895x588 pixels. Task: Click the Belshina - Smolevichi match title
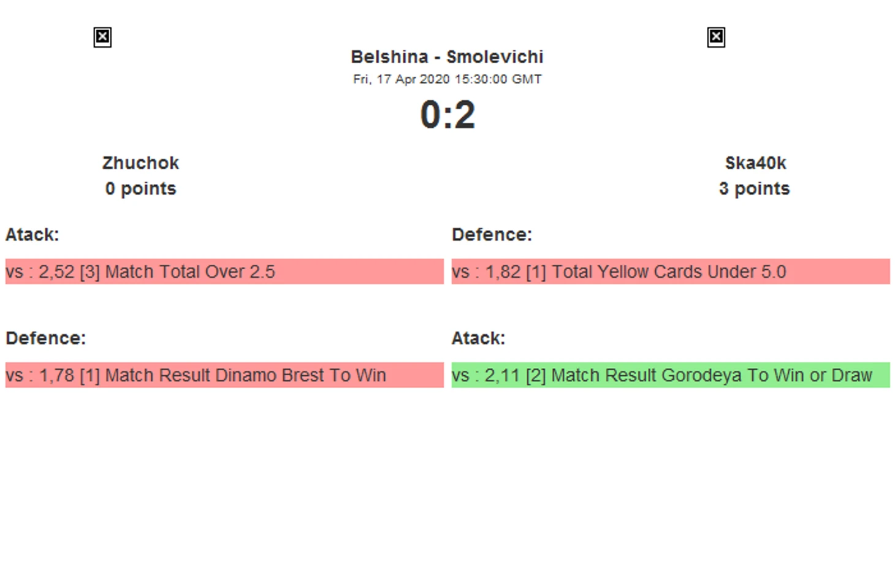tap(447, 57)
